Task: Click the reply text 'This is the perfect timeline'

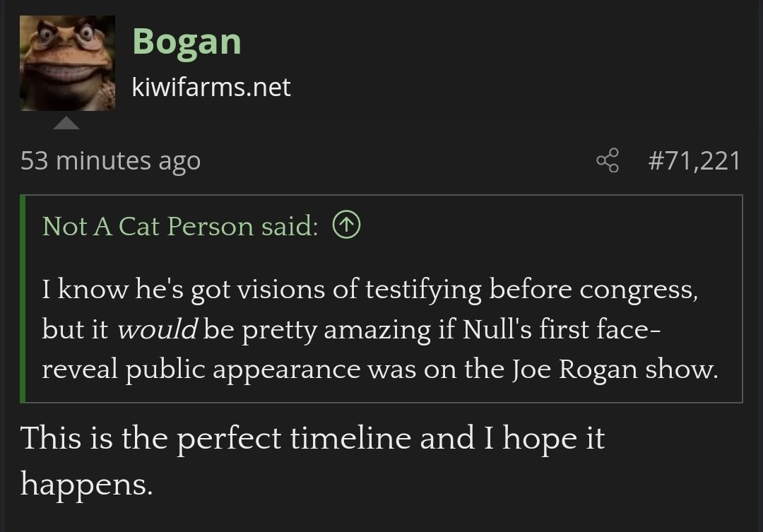Action: pyautogui.click(x=215, y=438)
